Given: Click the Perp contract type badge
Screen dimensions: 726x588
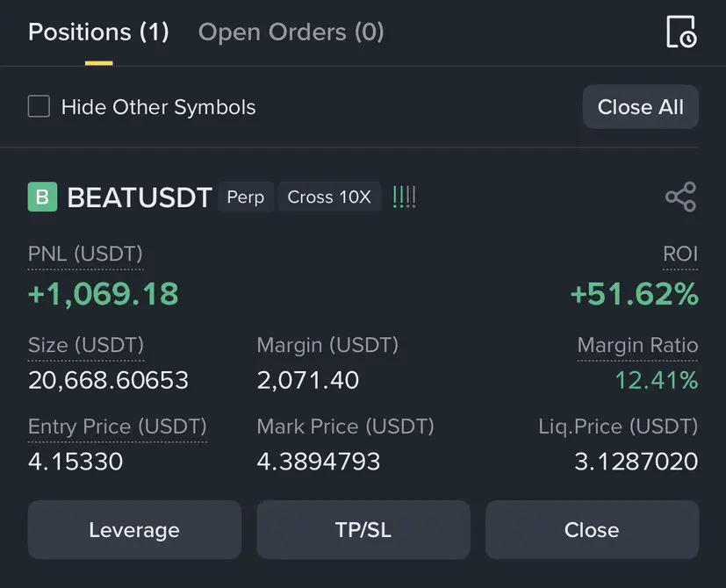Looking at the screenshot, I should click(245, 197).
